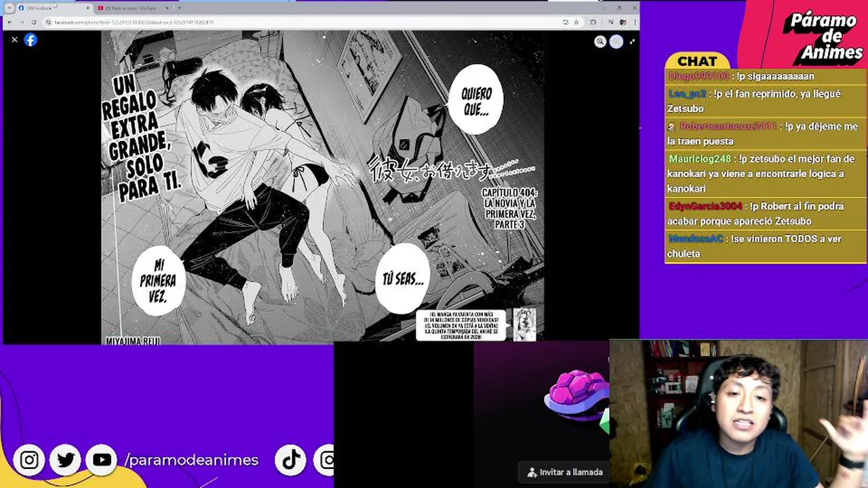
Task: Bookmark this page with the star
Action: (576, 22)
